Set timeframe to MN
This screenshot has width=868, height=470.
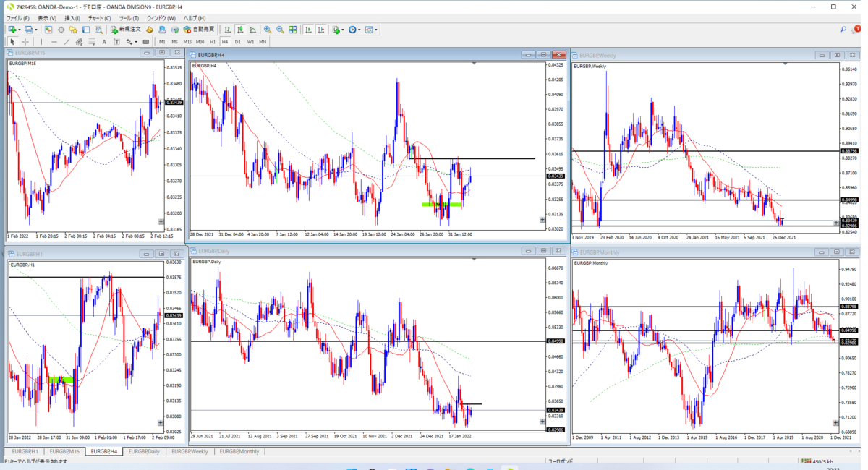(x=262, y=42)
